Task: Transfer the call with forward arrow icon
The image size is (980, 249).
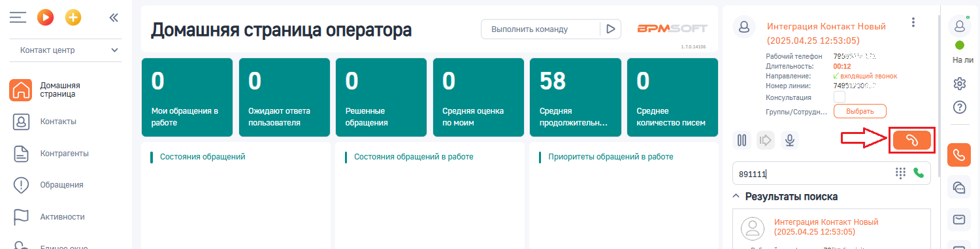Action: click(766, 140)
